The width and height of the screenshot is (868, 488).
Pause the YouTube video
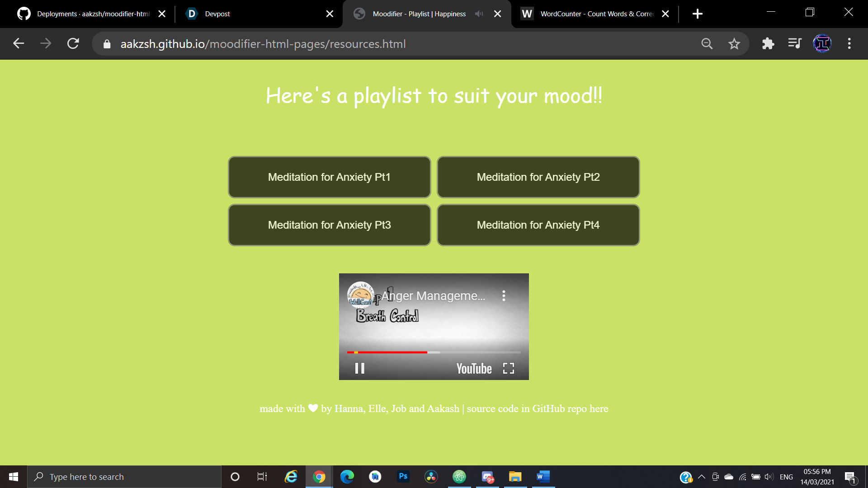[359, 368]
